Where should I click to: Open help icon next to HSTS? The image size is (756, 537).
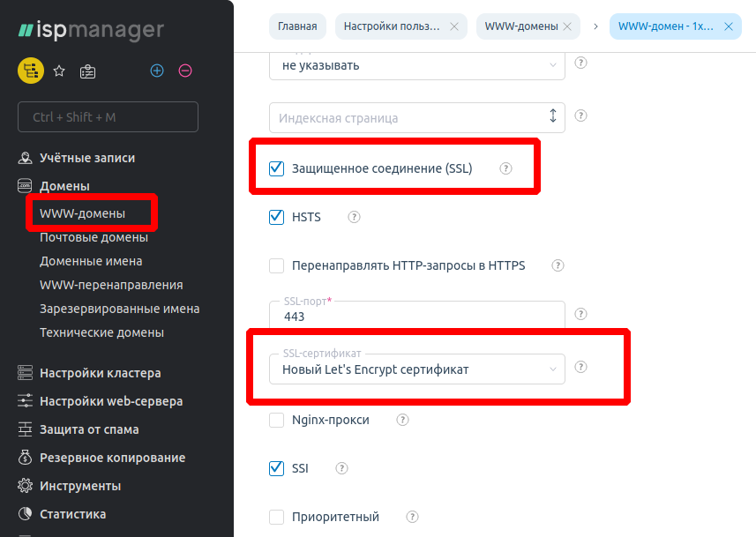(355, 217)
